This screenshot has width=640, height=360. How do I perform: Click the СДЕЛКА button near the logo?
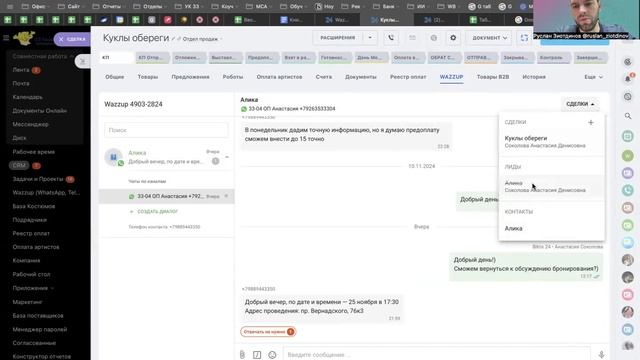click(x=72, y=39)
